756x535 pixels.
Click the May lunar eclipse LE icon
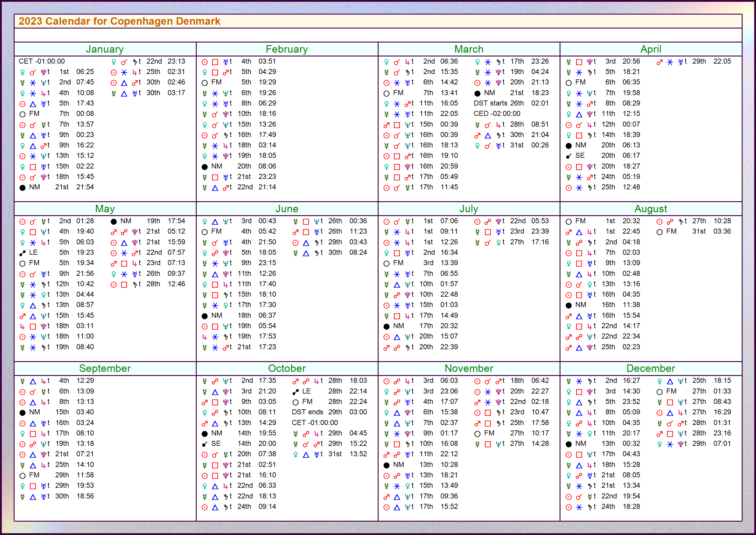(x=22, y=253)
